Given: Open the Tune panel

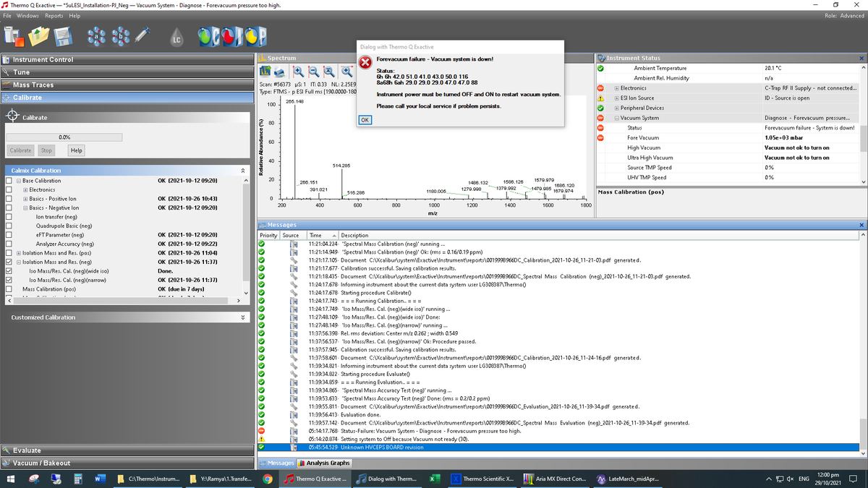Looking at the screenshot, I should (127, 72).
